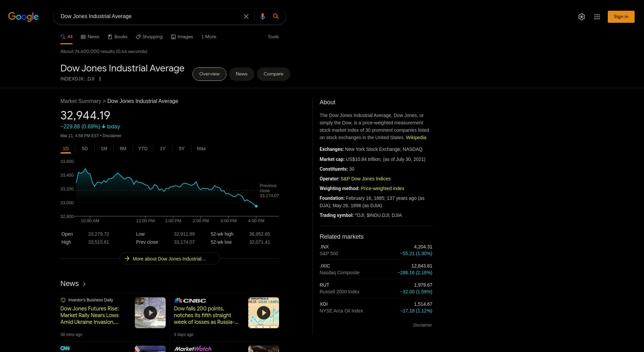The image size is (644, 352).
Task: Select the 1D chart range
Action: (x=66, y=149)
